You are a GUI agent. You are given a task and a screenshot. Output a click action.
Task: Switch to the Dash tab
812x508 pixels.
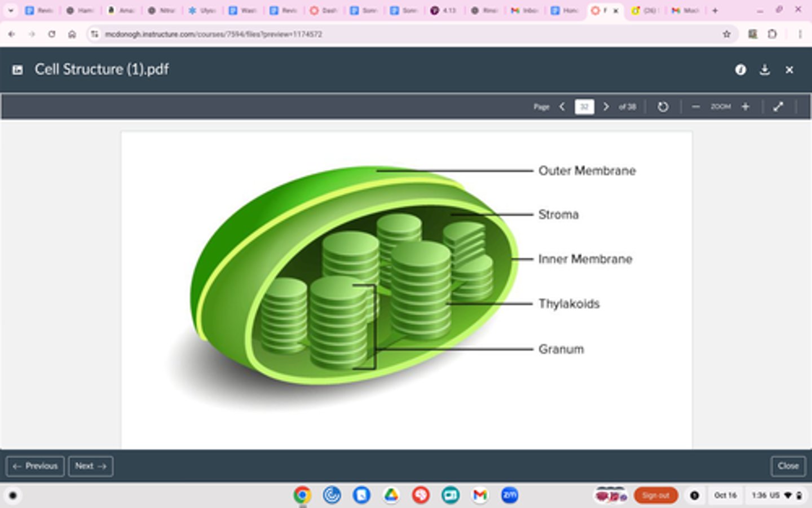[x=323, y=10]
